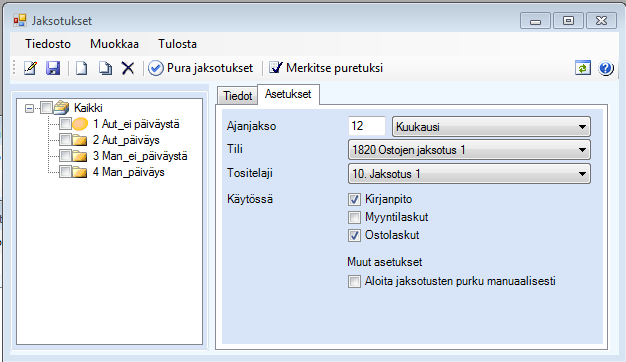
Task: Click the Muut asetukset heading text
Action: point(384,262)
